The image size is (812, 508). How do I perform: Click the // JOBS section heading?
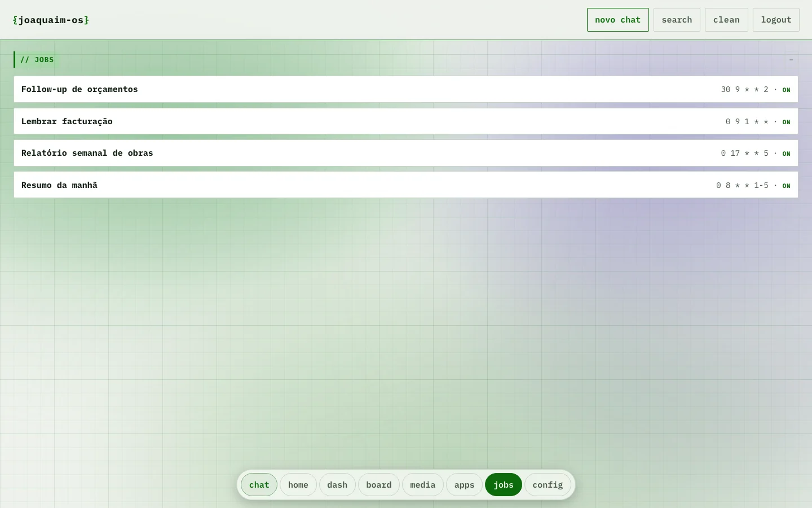pos(37,60)
